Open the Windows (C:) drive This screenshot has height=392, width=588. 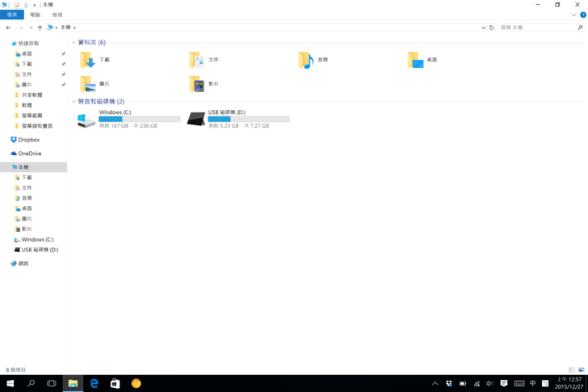coord(86,120)
